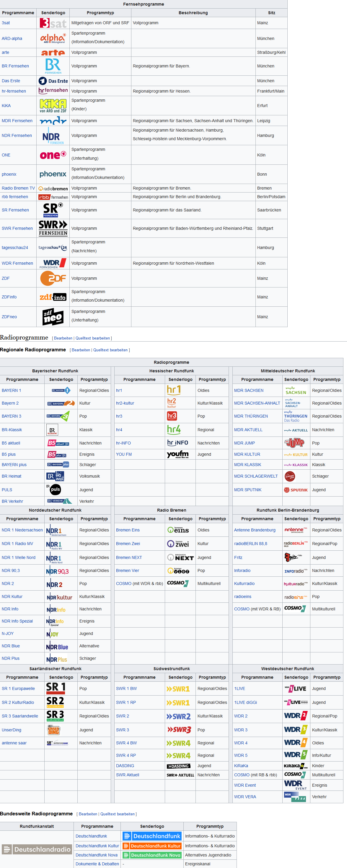Click the Das Erste logo
The height and width of the screenshot is (868, 347).
coord(53,81)
